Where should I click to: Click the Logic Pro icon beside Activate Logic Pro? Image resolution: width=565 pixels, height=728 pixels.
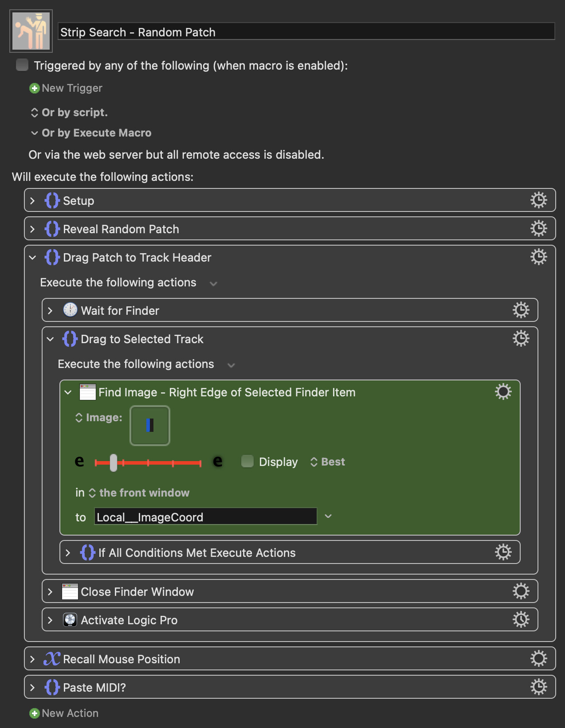70,620
